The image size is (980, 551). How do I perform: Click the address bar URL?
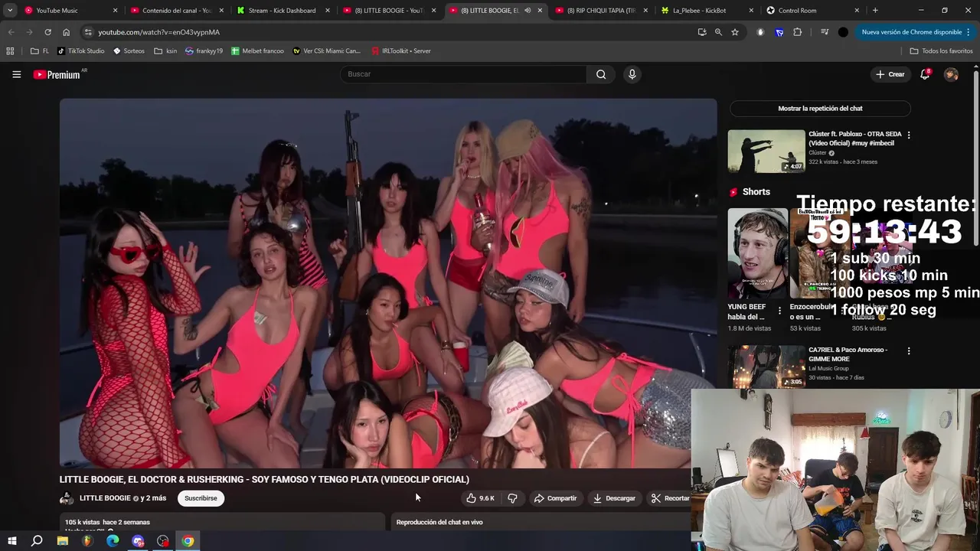(x=158, y=32)
